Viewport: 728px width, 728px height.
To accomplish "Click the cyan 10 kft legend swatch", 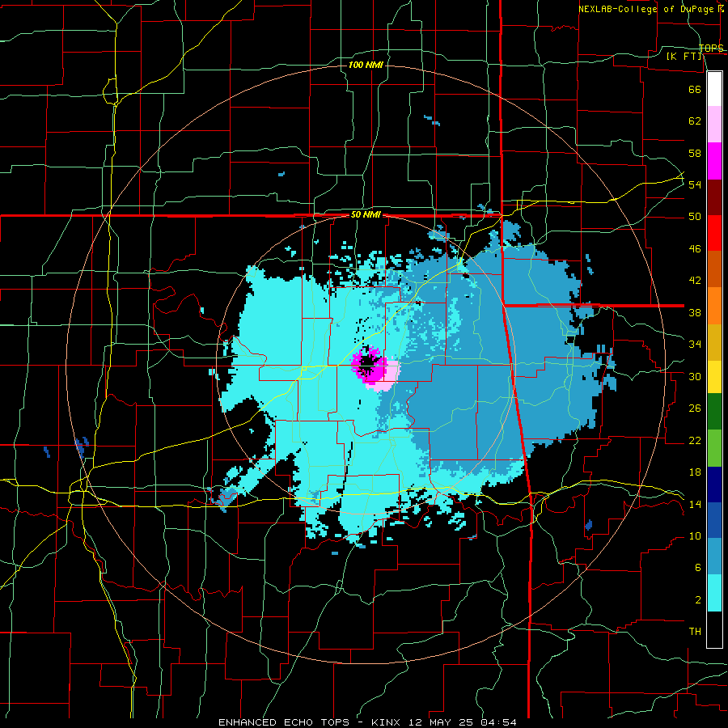I will [714, 593].
